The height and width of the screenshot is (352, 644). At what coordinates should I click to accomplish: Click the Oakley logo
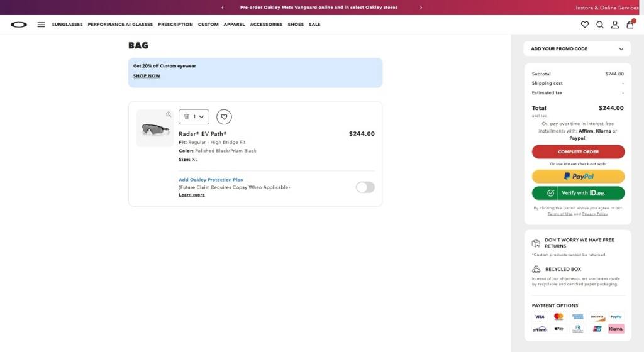(19, 25)
